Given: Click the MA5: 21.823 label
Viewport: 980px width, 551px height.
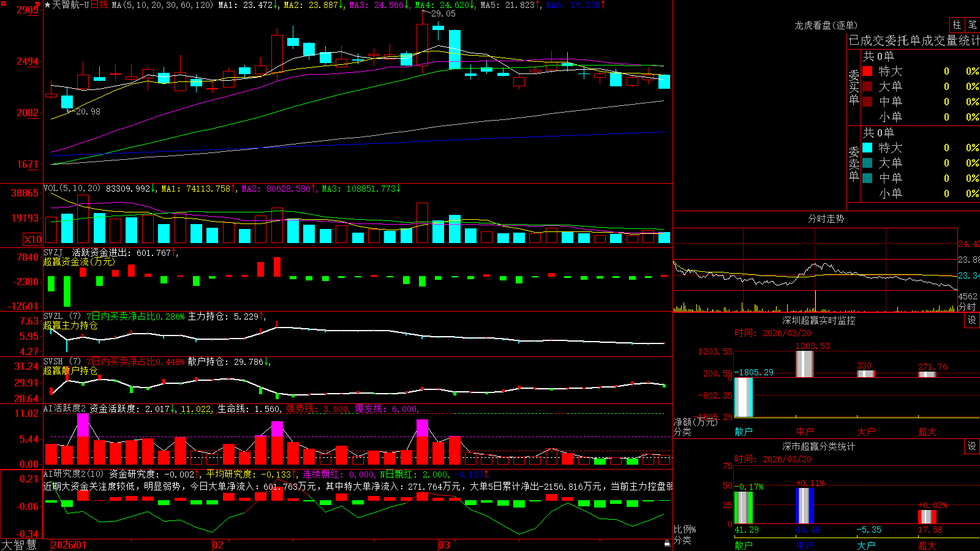Looking at the screenshot, I should pyautogui.click(x=510, y=5).
